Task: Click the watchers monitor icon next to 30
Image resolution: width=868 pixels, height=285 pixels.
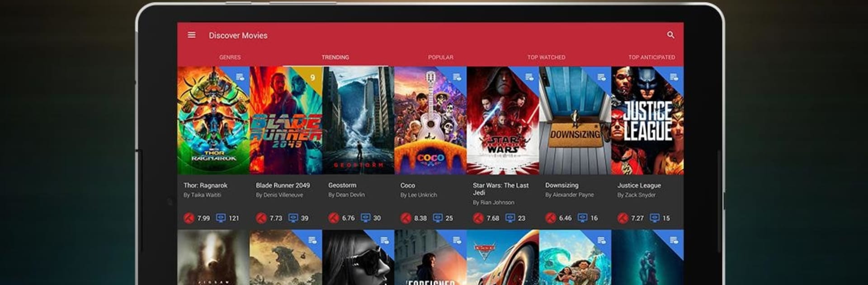Action: [365, 218]
